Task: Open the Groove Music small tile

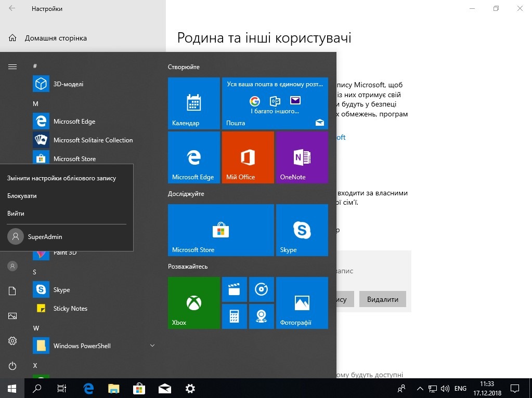Action: (x=261, y=289)
